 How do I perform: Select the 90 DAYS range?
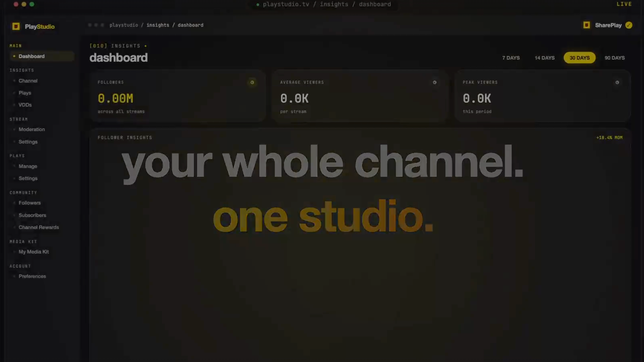click(x=615, y=58)
